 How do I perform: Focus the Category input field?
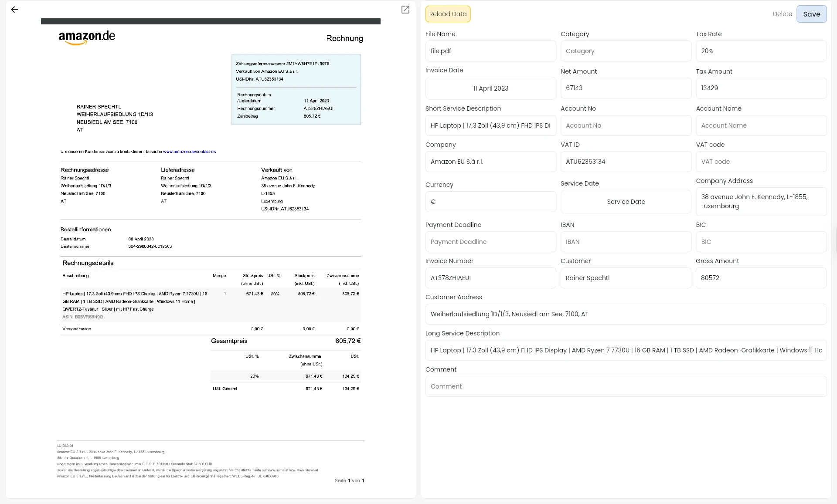coord(626,51)
